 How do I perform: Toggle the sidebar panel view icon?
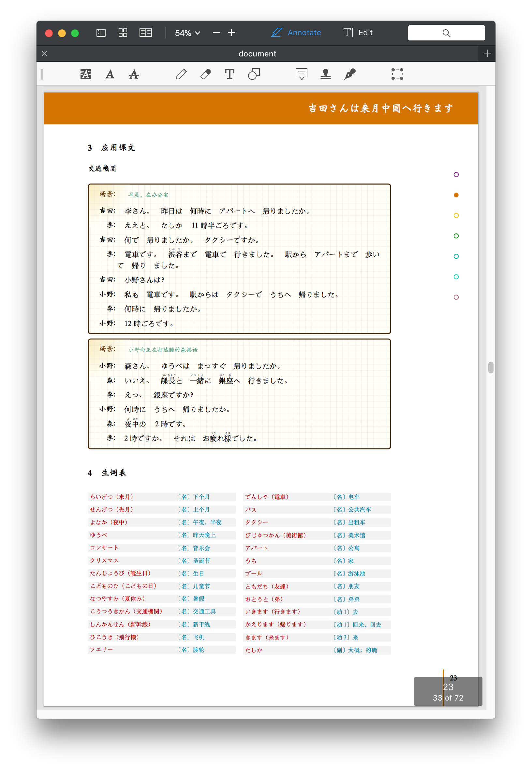point(101,33)
